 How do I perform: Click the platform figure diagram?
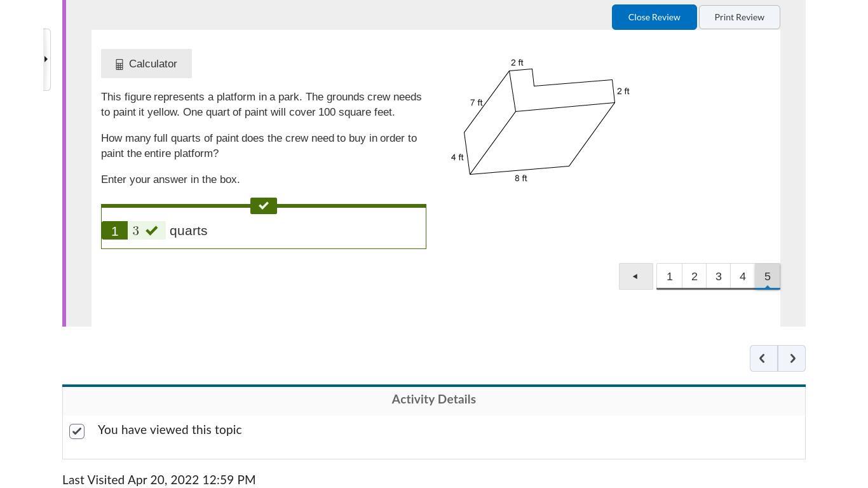(540, 121)
